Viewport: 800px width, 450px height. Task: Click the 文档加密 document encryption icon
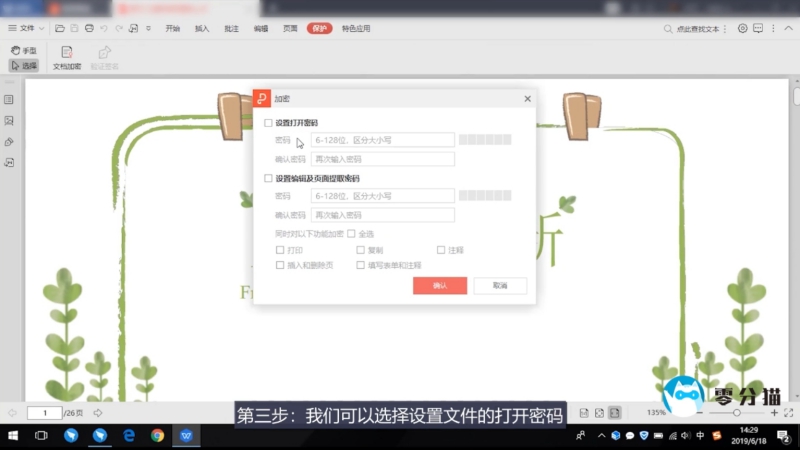tap(67, 53)
